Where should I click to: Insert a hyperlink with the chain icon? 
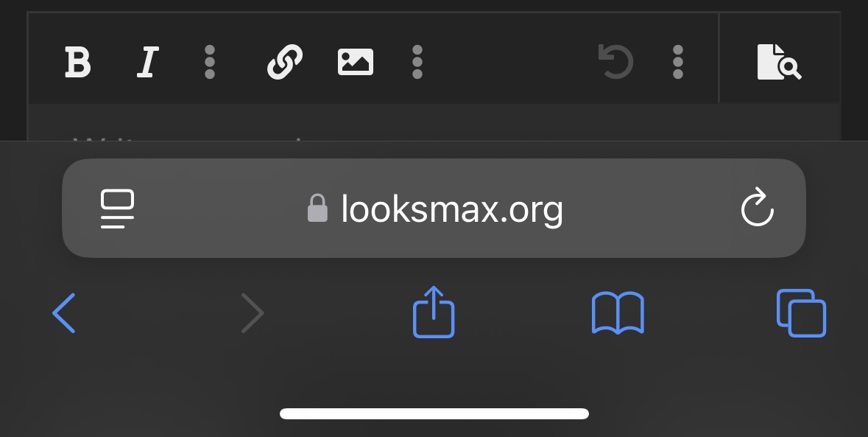(x=284, y=61)
